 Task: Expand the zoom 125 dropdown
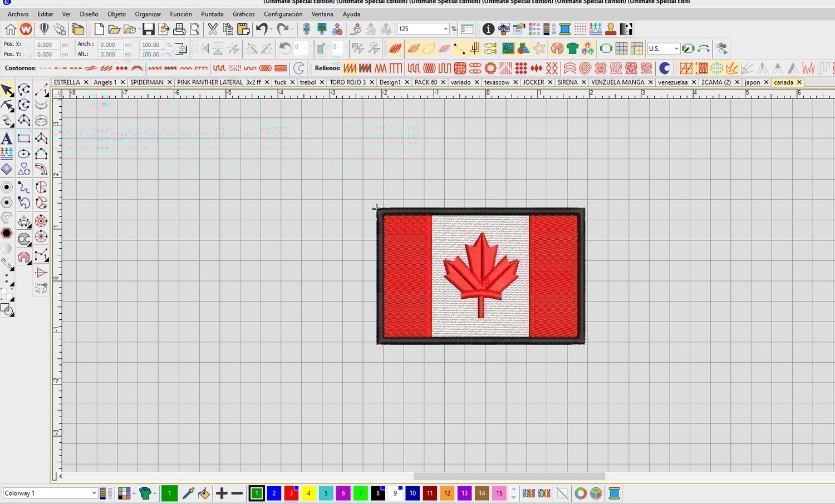445,29
